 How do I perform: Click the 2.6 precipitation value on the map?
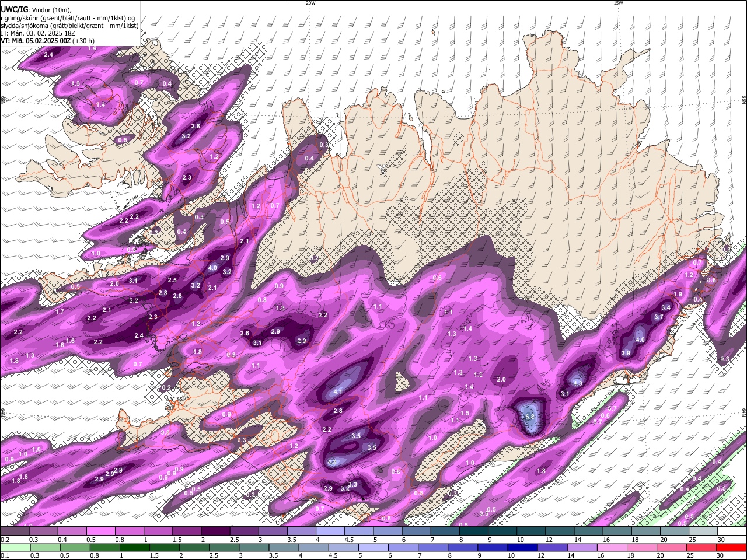(245, 334)
